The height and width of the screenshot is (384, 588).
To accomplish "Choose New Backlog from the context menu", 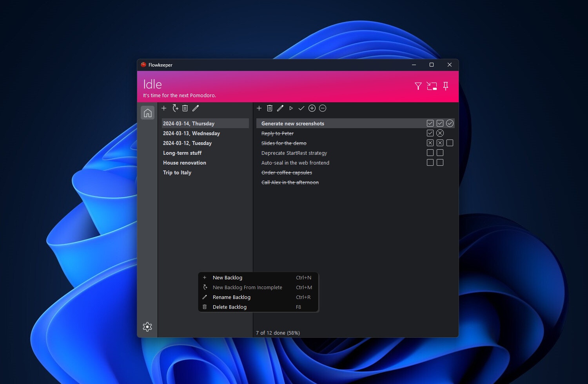I will pyautogui.click(x=258, y=277).
